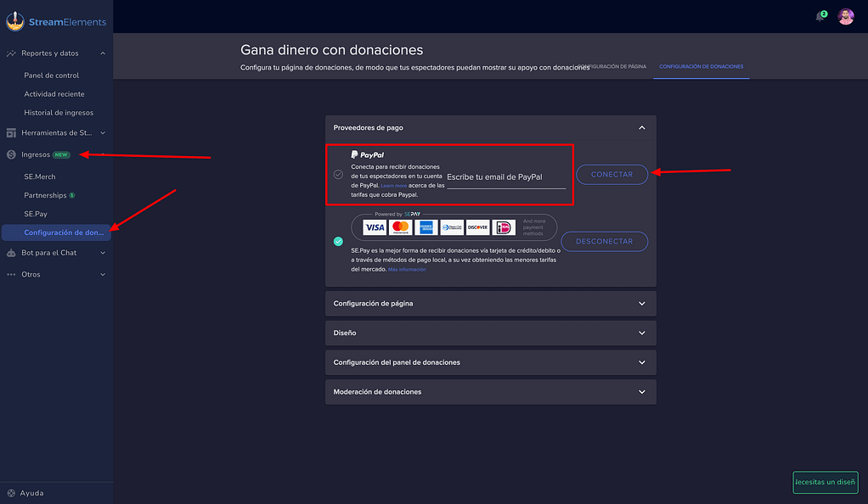
Task: Expand Configuración del panel de donaciones
Action: 490,362
